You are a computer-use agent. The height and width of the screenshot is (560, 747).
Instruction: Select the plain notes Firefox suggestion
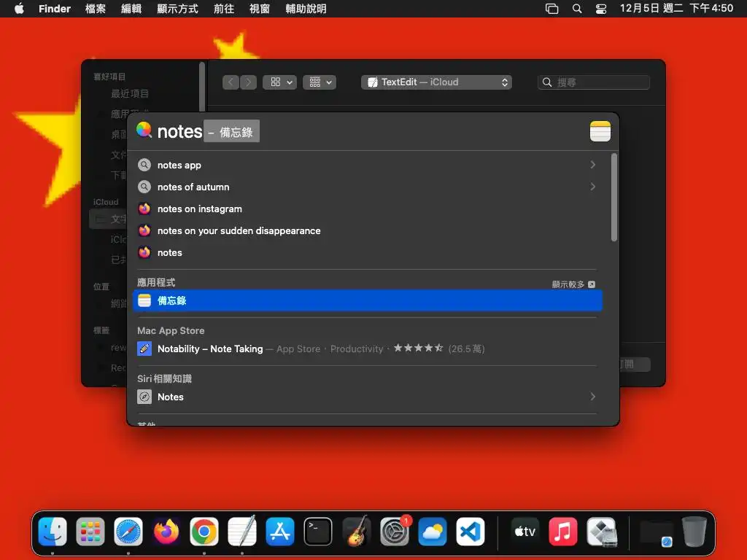coord(368,252)
